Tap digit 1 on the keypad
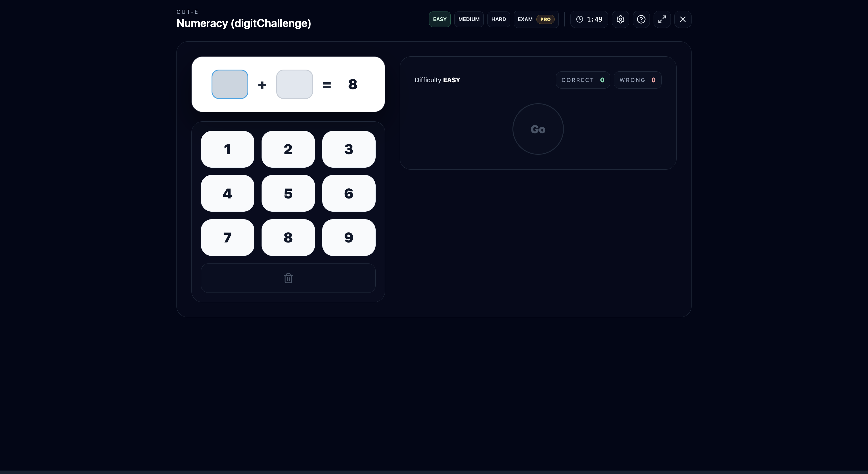Viewport: 868px width, 474px height. click(227, 149)
